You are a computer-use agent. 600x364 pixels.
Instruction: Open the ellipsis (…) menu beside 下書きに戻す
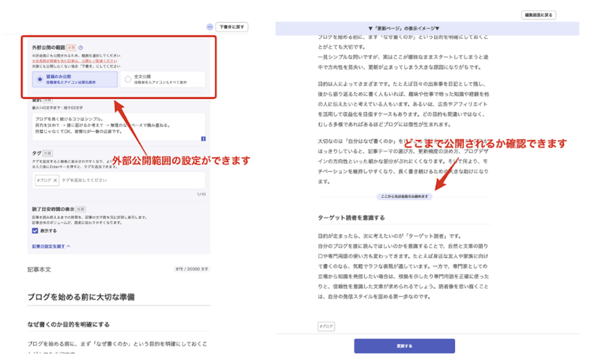(x=210, y=27)
